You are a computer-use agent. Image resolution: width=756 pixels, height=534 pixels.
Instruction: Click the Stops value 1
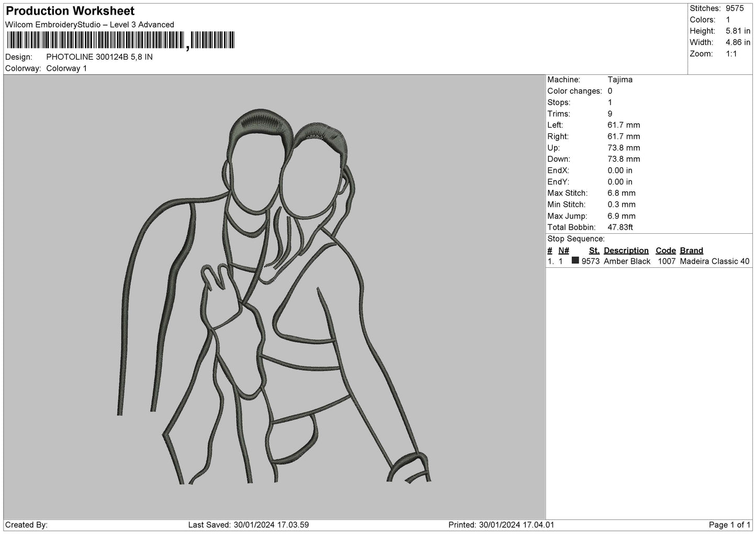pyautogui.click(x=610, y=103)
